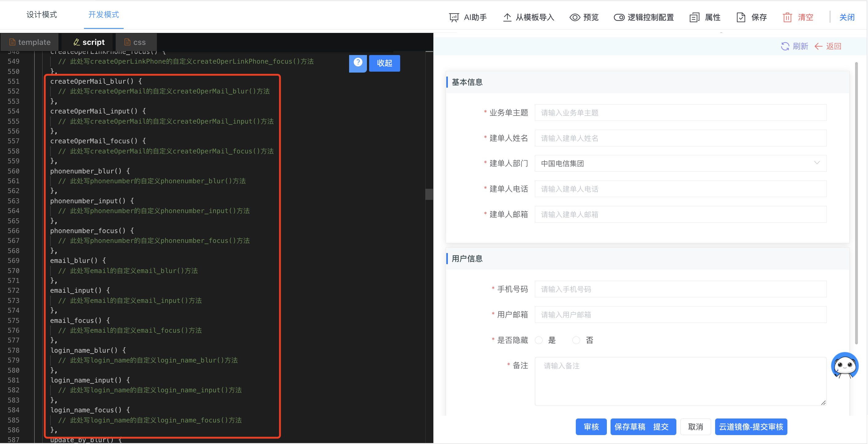Select 否 radio for 是否隐藏
This screenshot has width=868, height=444.
[x=576, y=340]
